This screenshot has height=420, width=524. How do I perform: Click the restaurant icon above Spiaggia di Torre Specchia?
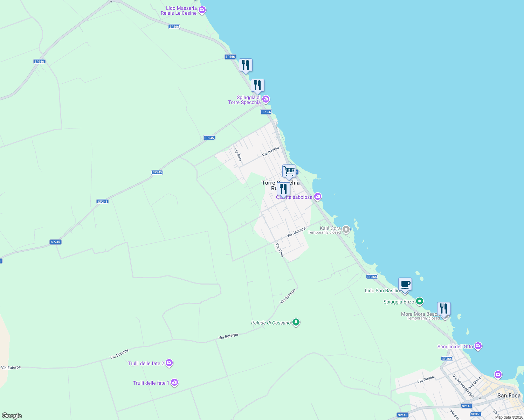coord(257,85)
